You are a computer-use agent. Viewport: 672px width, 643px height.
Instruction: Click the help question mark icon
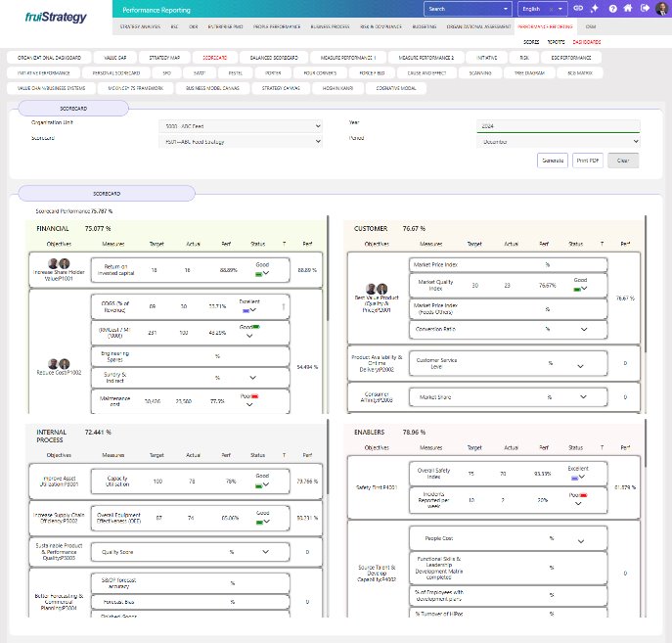[x=612, y=8]
